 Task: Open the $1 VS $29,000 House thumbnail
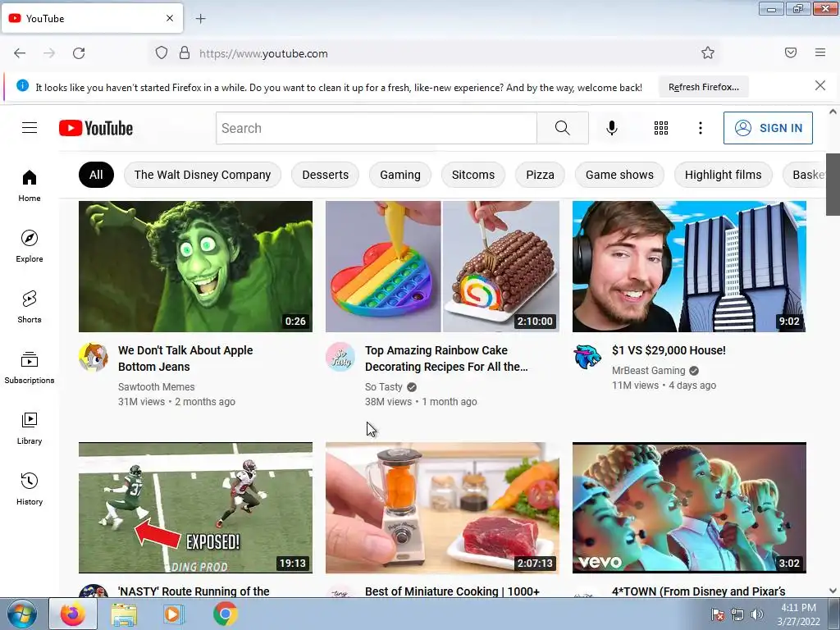[689, 267]
